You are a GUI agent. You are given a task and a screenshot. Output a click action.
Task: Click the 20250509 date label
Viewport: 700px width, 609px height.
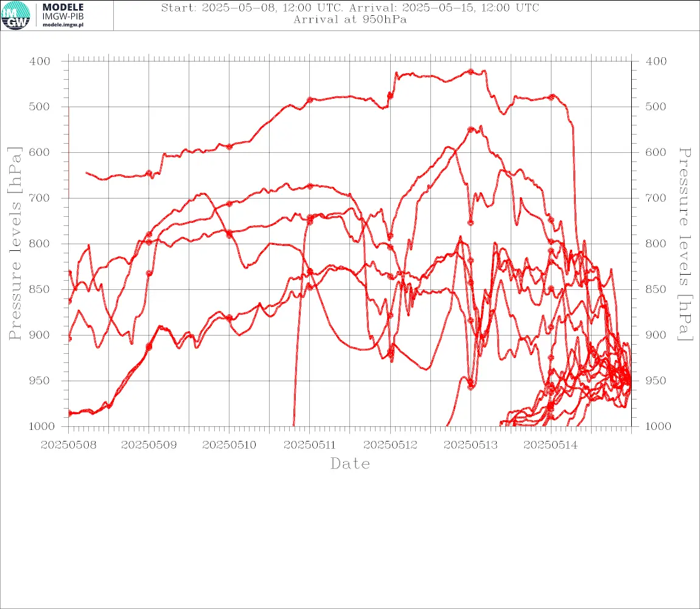[x=149, y=445]
